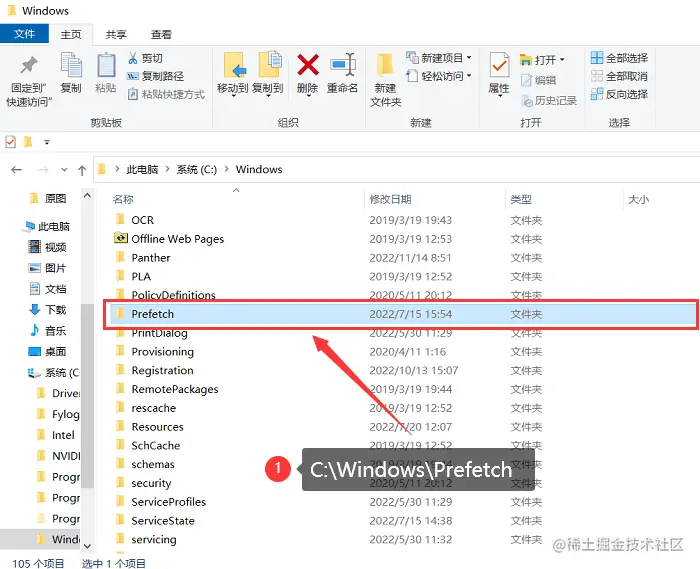Sort by Size (大小) column header
Image resolution: width=700 pixels, height=569 pixels.
pos(638,199)
